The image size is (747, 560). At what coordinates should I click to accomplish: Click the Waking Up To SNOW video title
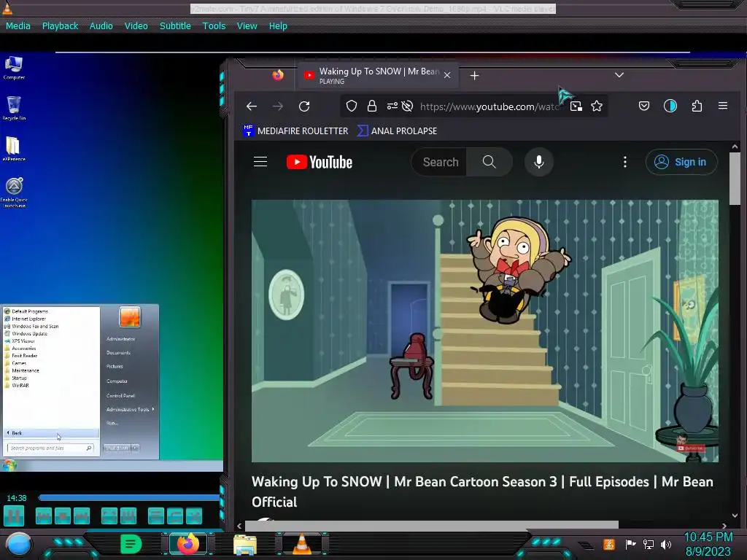tap(482, 491)
